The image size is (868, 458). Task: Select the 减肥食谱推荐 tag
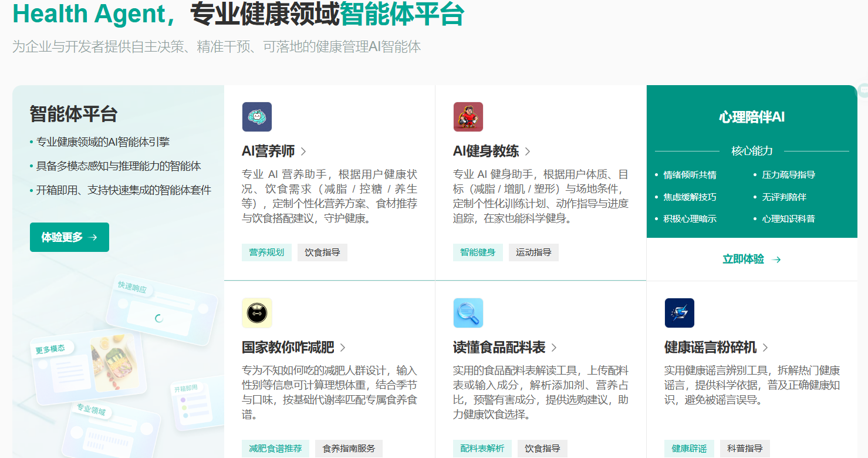275,449
